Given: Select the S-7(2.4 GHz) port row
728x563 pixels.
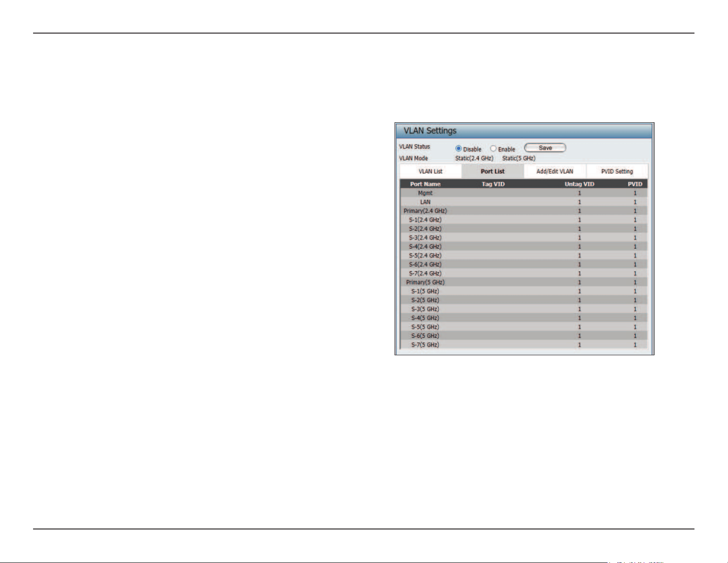Looking at the screenshot, I should coord(524,273).
